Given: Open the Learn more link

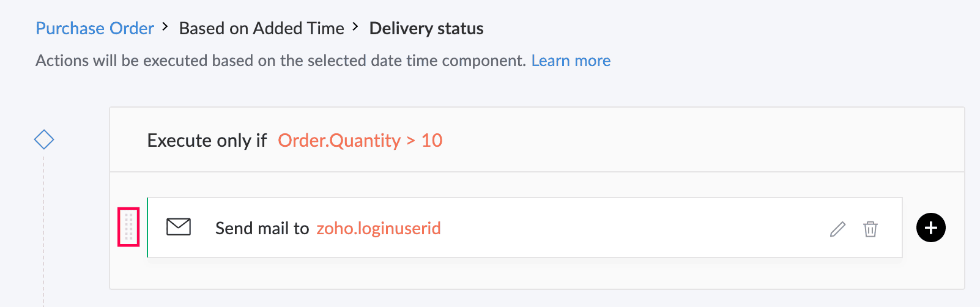Looking at the screenshot, I should click(571, 61).
